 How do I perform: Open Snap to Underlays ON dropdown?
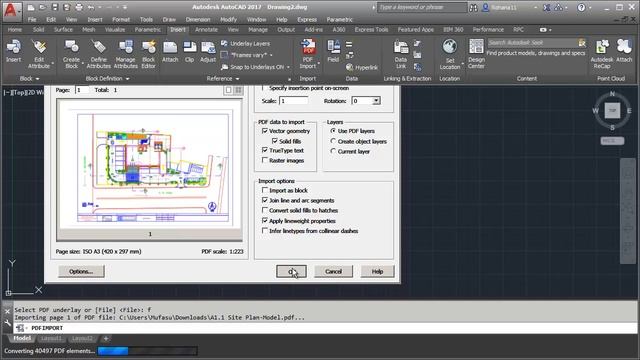(x=288, y=67)
